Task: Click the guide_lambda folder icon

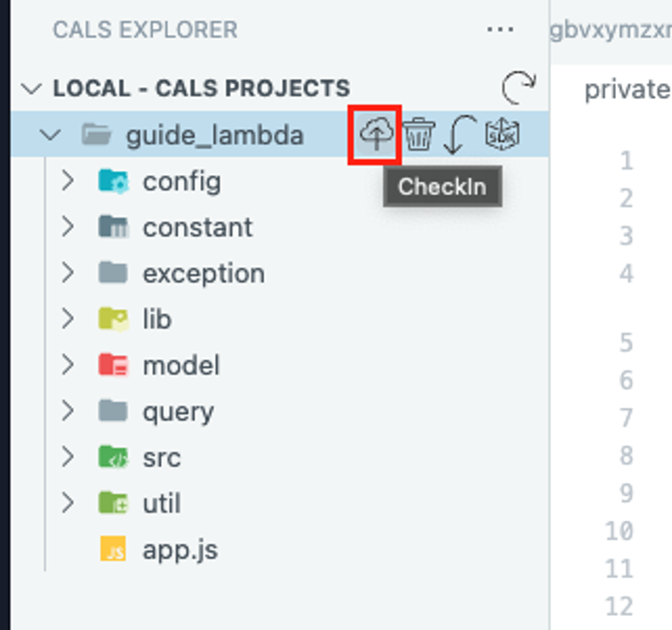Action: tap(96, 135)
